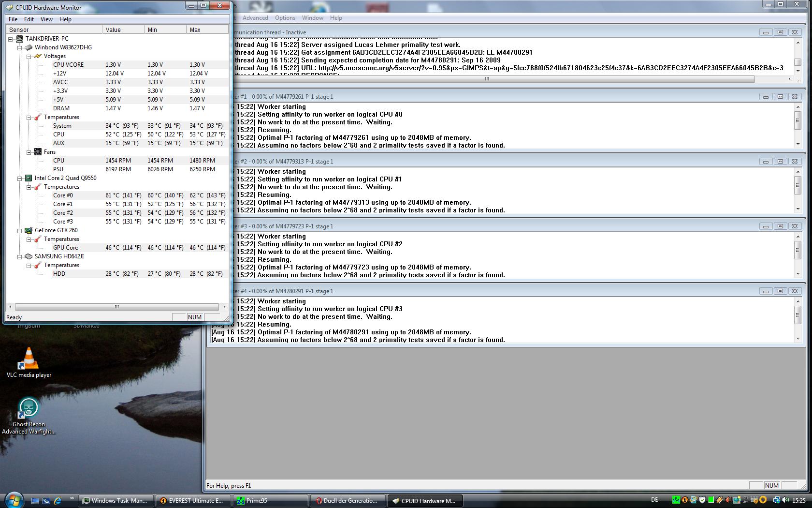Collapse the TANKDRIVER-PC tree node
Screen dimensions: 812x508
(x=11, y=39)
